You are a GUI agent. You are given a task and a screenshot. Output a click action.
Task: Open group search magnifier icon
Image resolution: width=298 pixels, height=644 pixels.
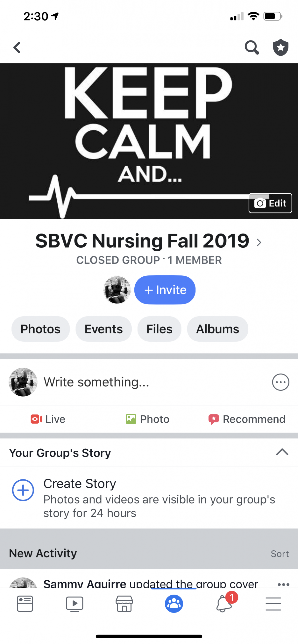point(251,48)
